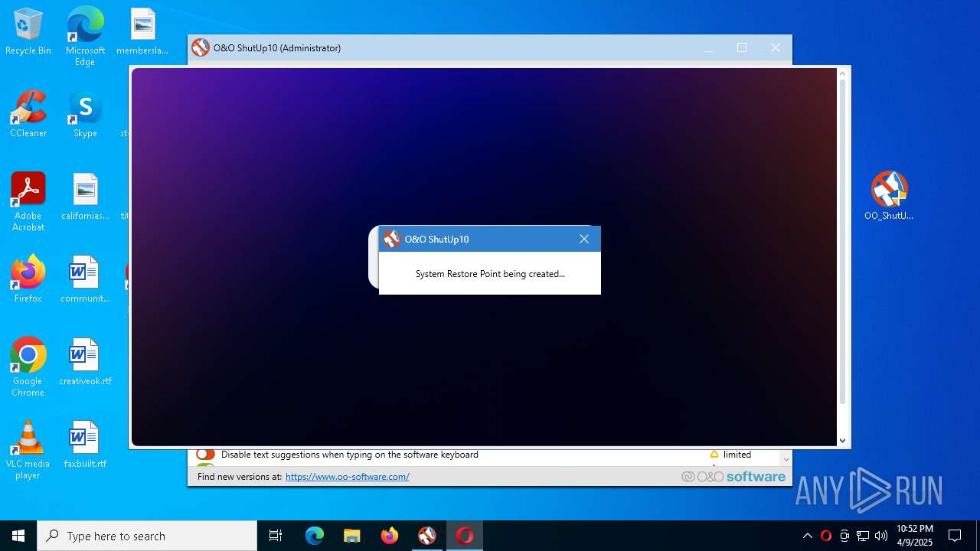Select the communit... Word document icon
Image resolution: width=980 pixels, height=551 pixels.
[x=85, y=279]
